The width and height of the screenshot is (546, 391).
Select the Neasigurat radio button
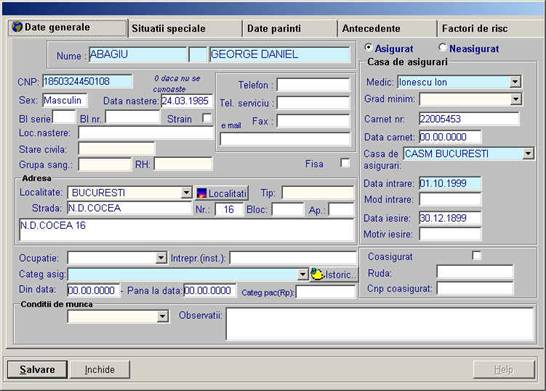443,47
